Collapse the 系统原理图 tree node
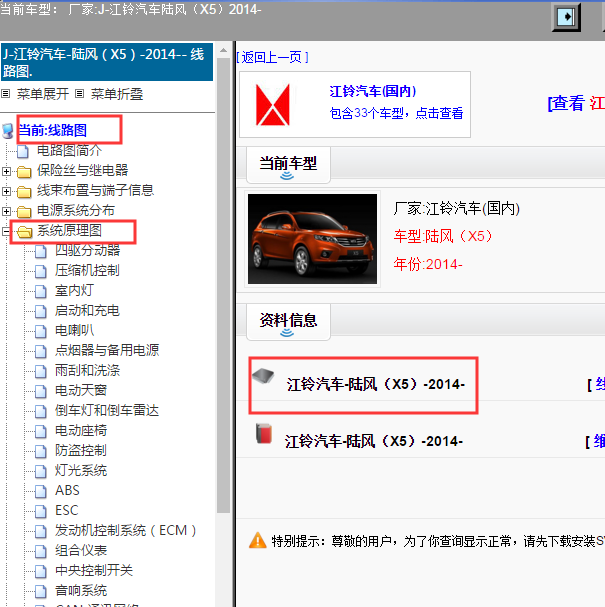Image resolution: width=605 pixels, height=607 pixels. click(x=6, y=231)
